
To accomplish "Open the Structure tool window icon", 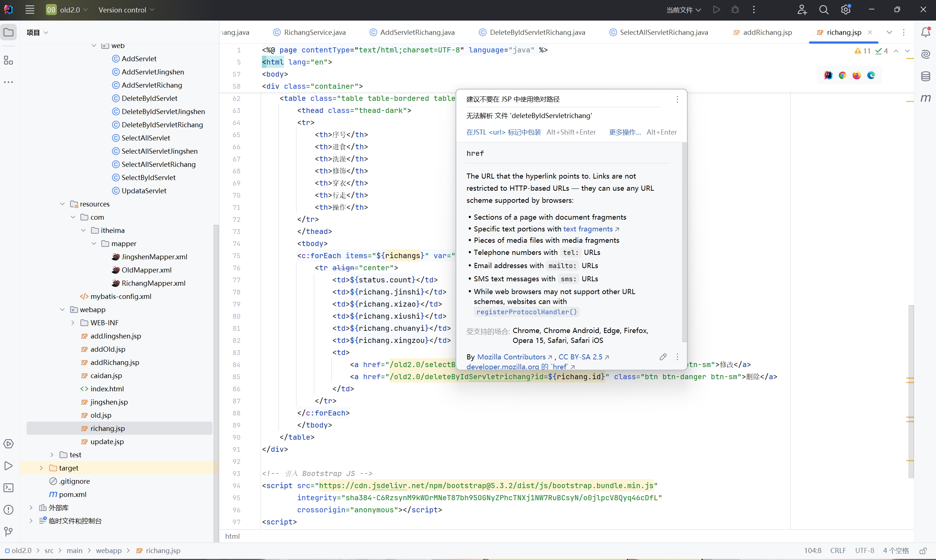I will [8, 61].
